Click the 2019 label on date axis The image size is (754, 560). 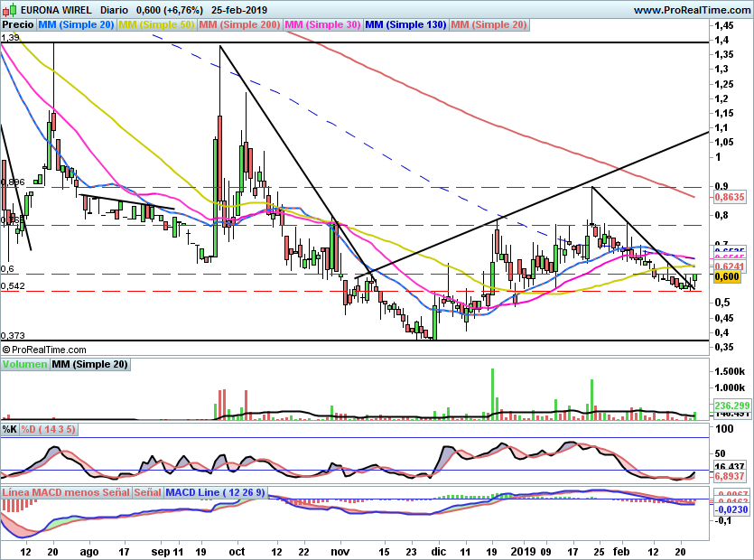(x=523, y=551)
